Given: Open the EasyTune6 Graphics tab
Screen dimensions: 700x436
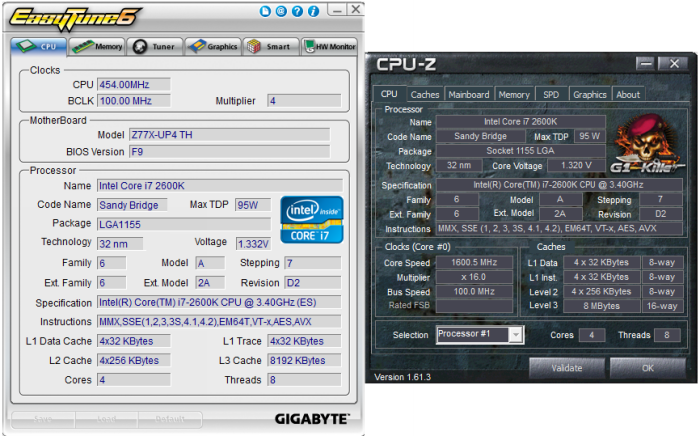Looking at the screenshot, I should (210, 46).
